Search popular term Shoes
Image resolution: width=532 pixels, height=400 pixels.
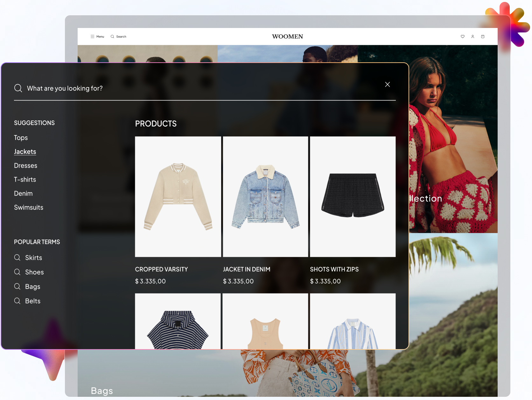coord(34,272)
